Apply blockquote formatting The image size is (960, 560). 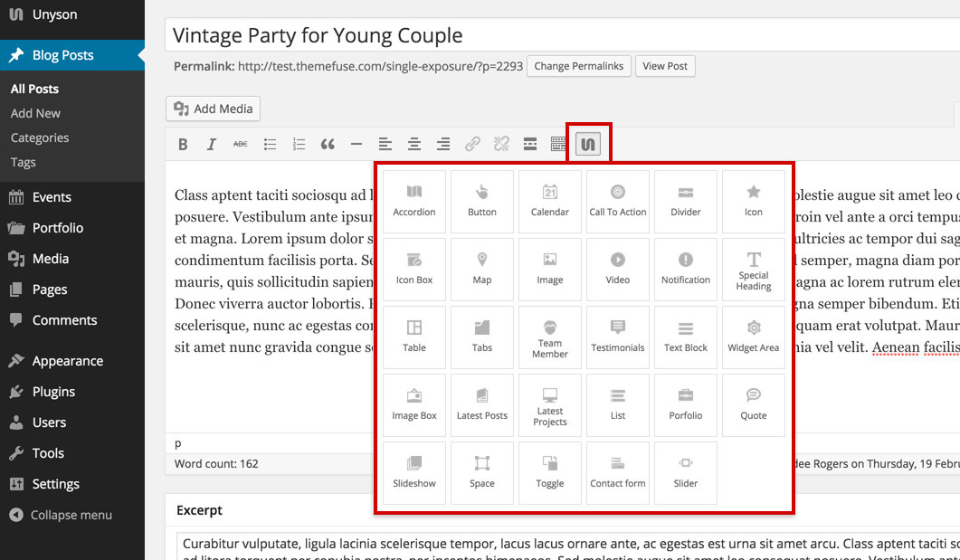[x=328, y=145]
